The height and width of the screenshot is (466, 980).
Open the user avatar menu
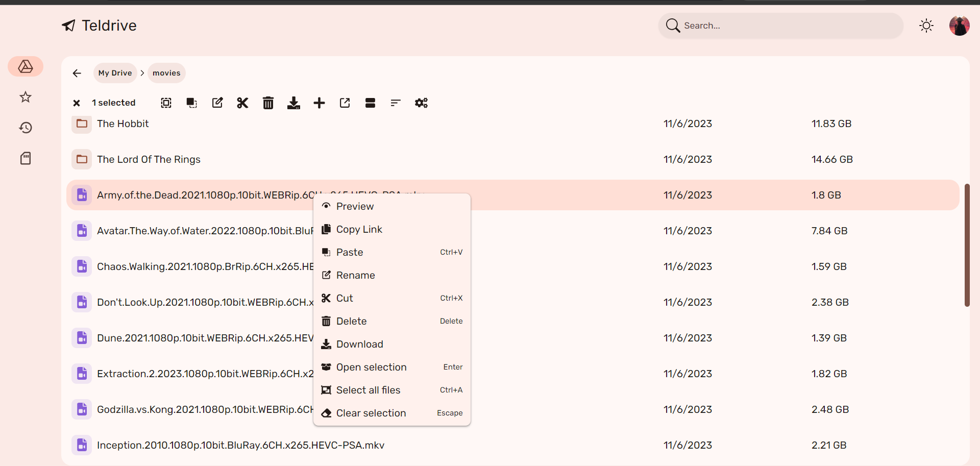tap(960, 26)
